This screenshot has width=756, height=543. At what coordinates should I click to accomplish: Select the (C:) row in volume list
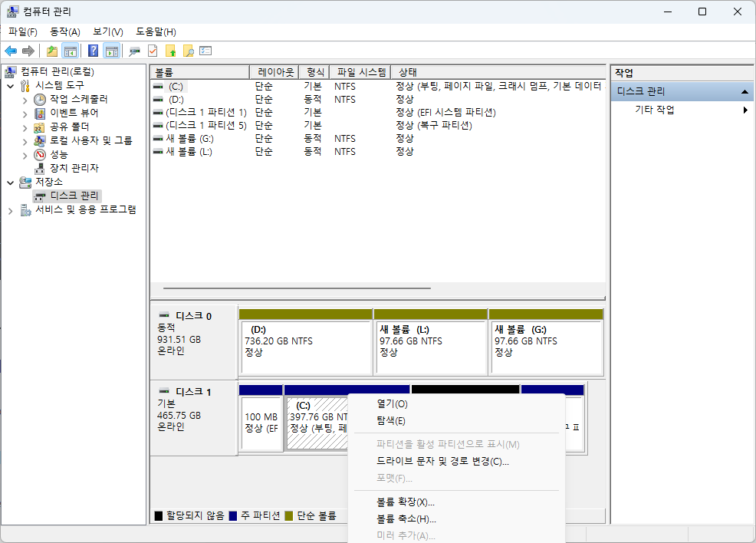pos(377,87)
